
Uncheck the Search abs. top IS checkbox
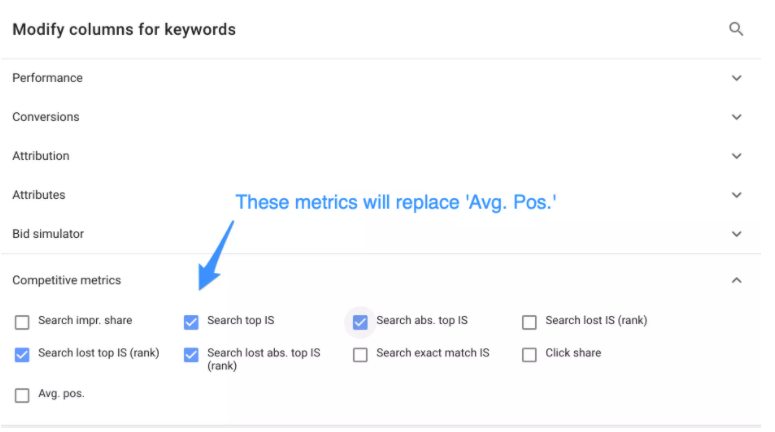[360, 322]
